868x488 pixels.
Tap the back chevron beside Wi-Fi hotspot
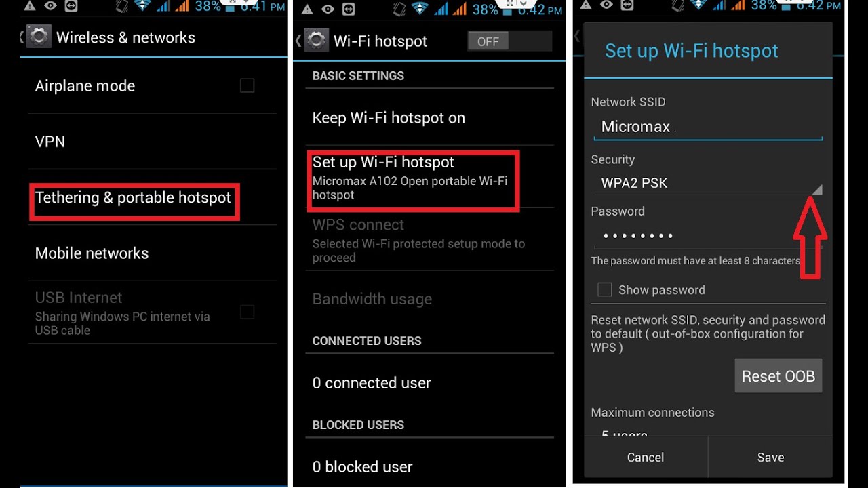coord(298,41)
